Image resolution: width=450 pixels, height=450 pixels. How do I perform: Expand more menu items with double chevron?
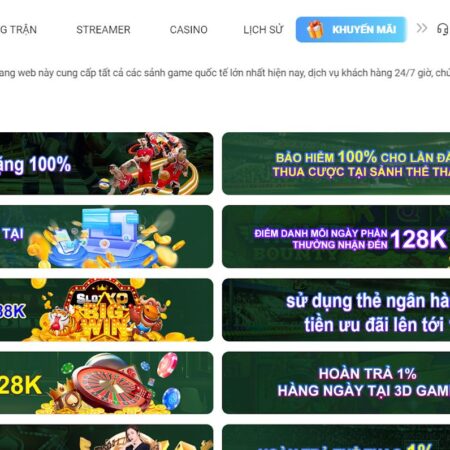point(422,28)
